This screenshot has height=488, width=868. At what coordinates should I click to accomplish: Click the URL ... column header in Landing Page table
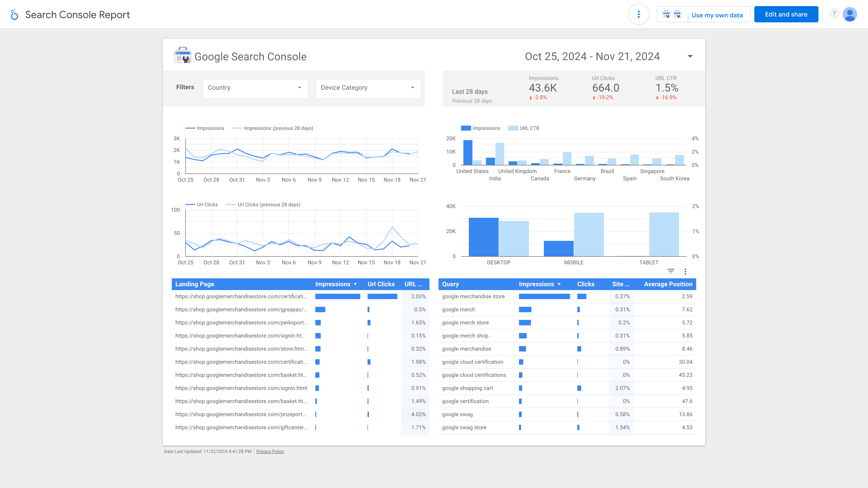point(413,284)
